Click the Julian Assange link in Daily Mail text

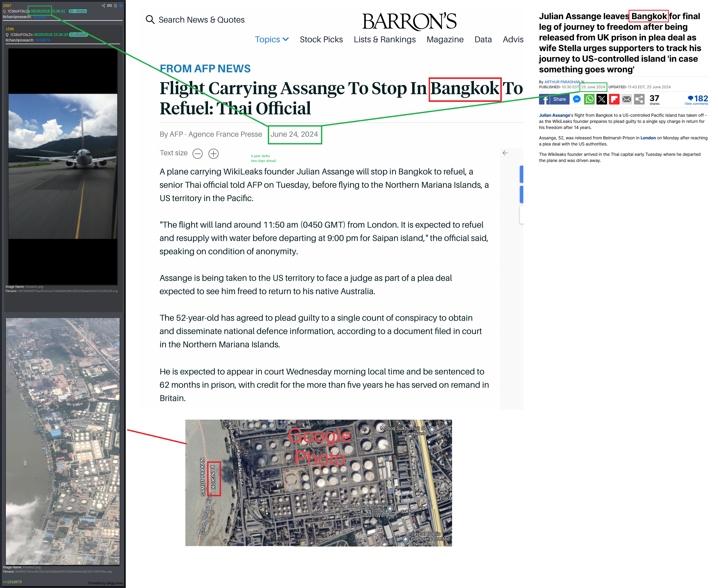tap(554, 115)
